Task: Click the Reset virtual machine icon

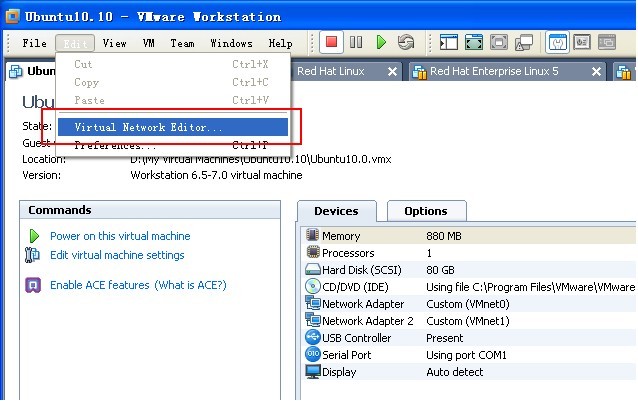Action: (x=405, y=43)
